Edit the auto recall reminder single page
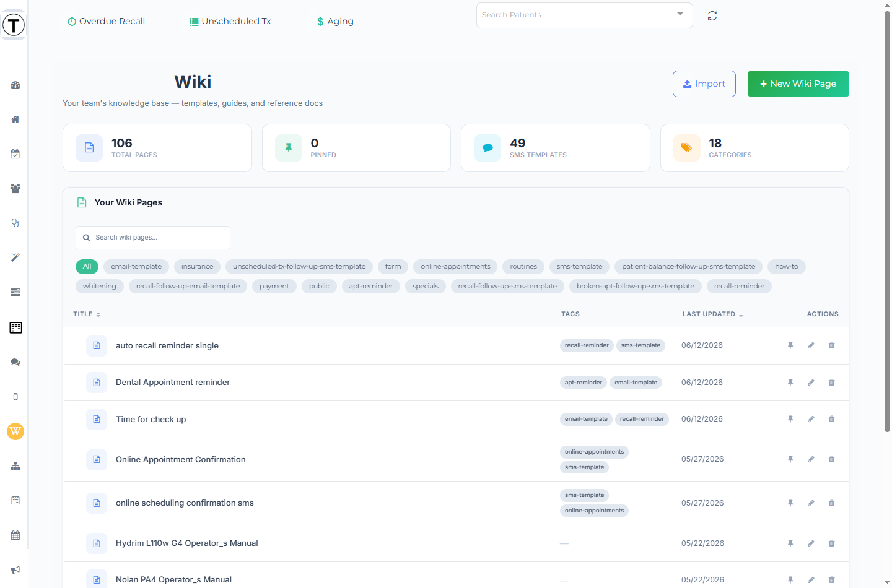 811,345
